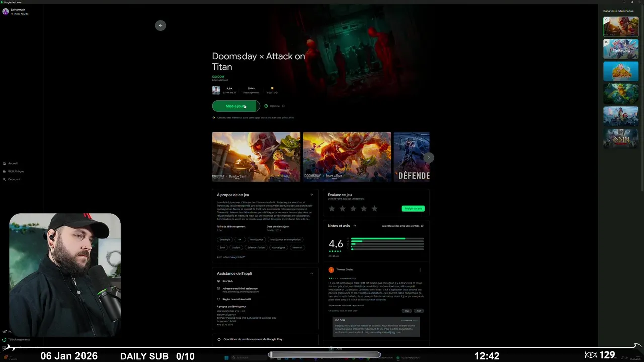Go back with the round arrow button

pyautogui.click(x=160, y=25)
